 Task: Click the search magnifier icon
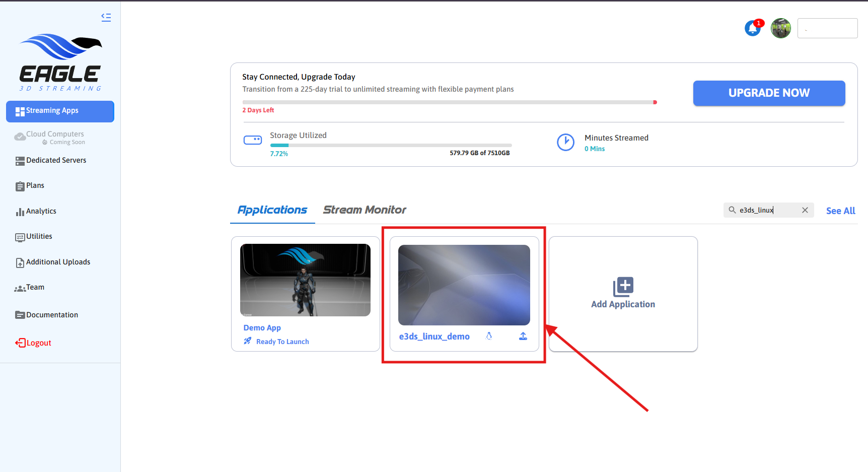[x=732, y=210]
